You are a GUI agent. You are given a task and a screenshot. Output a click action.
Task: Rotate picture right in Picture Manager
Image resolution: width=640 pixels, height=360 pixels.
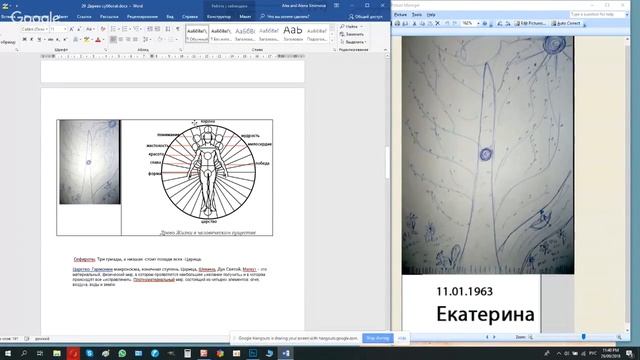(507, 23)
